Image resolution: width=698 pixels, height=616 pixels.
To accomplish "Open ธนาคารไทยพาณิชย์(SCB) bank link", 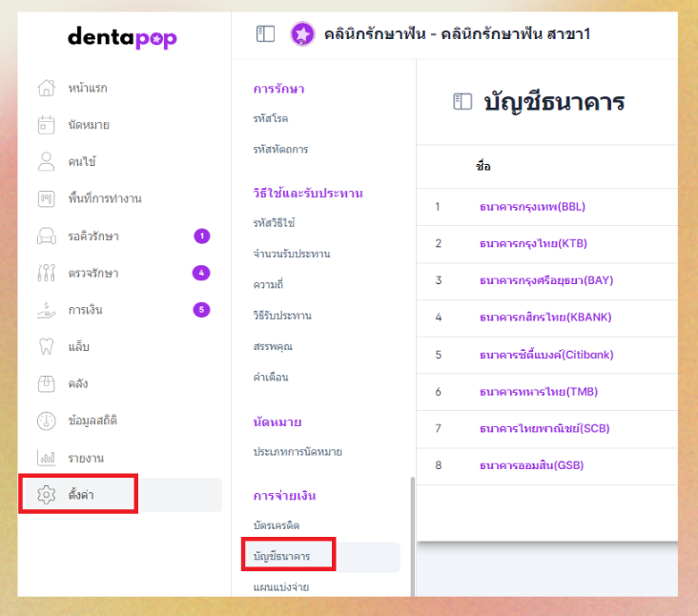I will point(544,428).
